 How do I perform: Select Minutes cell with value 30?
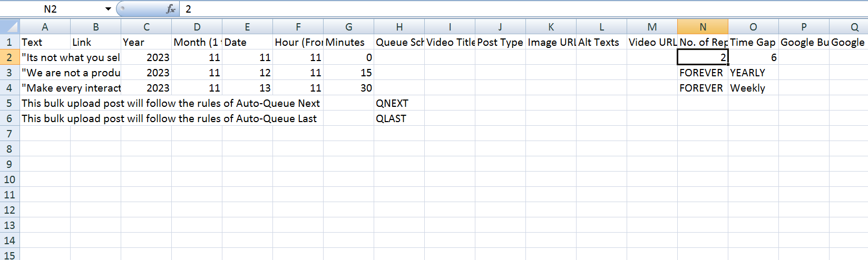pos(348,88)
